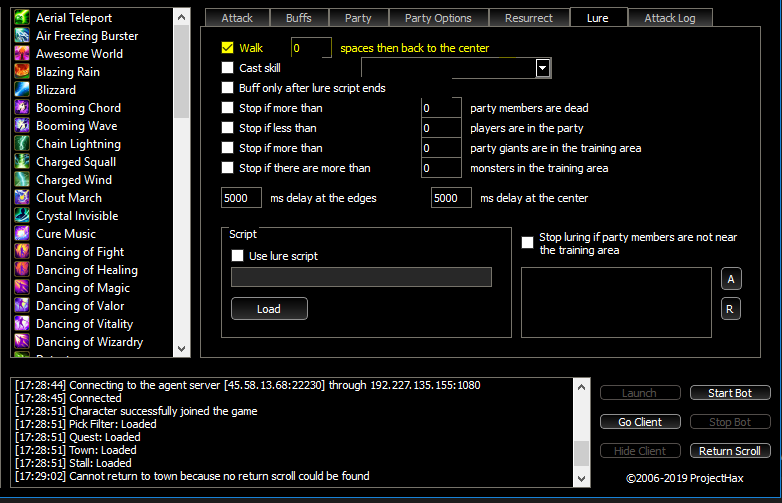Click the Crystal Invisible skill icon
The height and width of the screenshot is (503, 782).
pos(22,216)
